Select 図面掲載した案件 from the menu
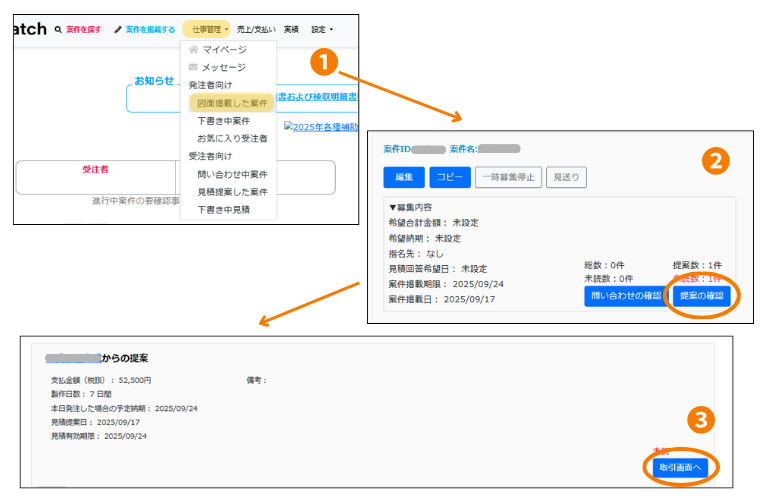Viewport: 770px width, 500px height. coord(231,103)
